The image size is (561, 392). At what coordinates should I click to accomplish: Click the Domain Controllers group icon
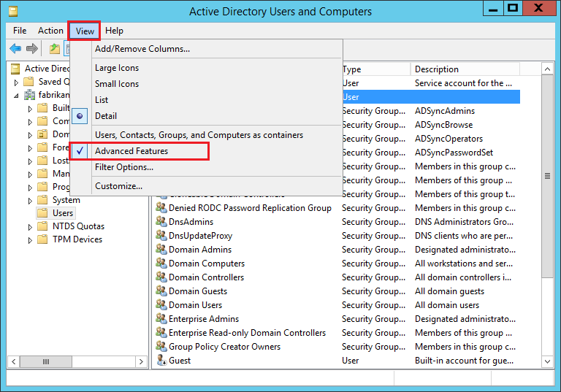click(x=161, y=277)
